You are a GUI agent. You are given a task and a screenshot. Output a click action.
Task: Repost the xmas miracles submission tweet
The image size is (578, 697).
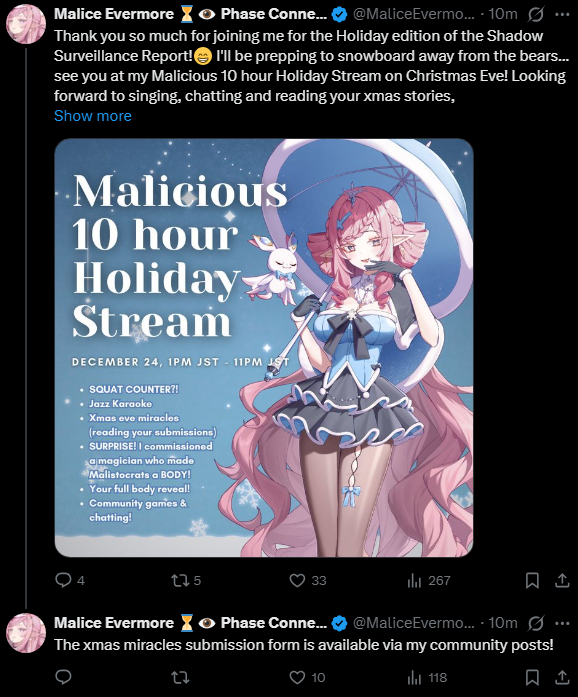pyautogui.click(x=181, y=677)
